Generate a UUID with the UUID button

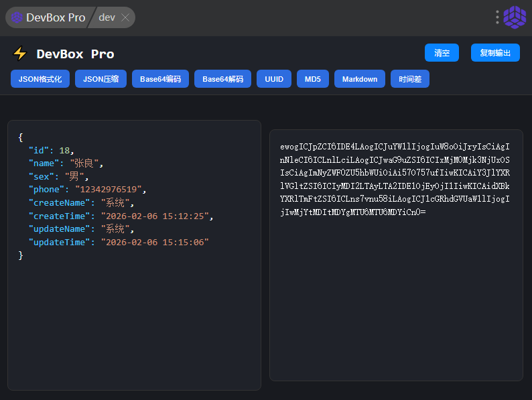tap(274, 79)
